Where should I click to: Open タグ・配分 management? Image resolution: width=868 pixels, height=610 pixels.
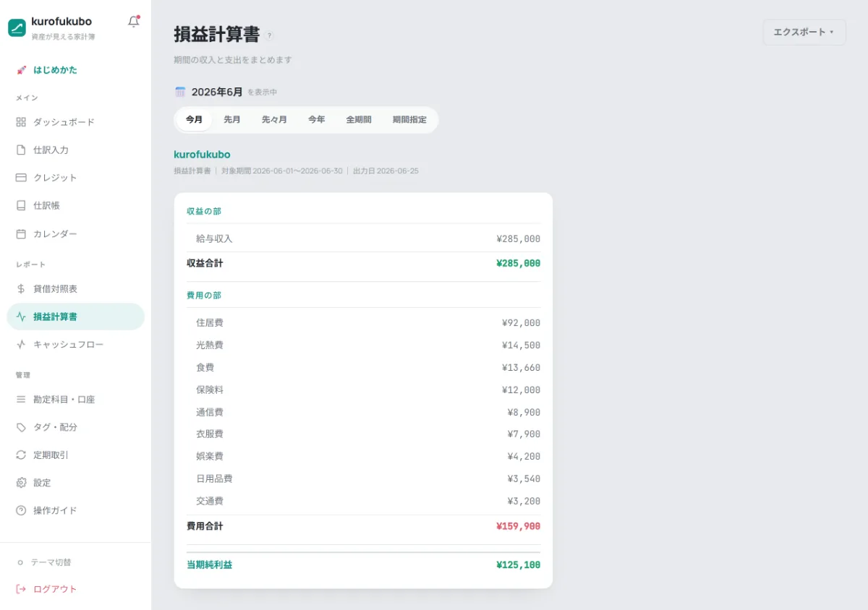click(76, 427)
